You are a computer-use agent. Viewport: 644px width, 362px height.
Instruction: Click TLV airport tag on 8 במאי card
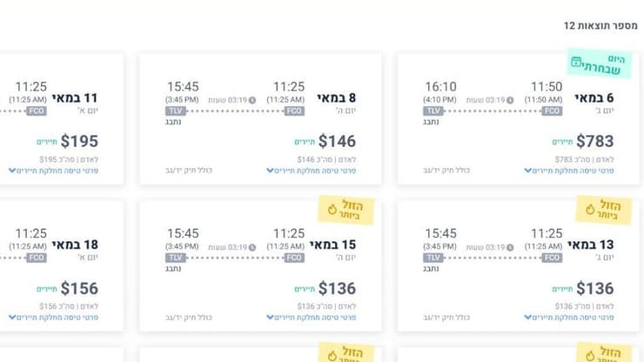click(175, 111)
